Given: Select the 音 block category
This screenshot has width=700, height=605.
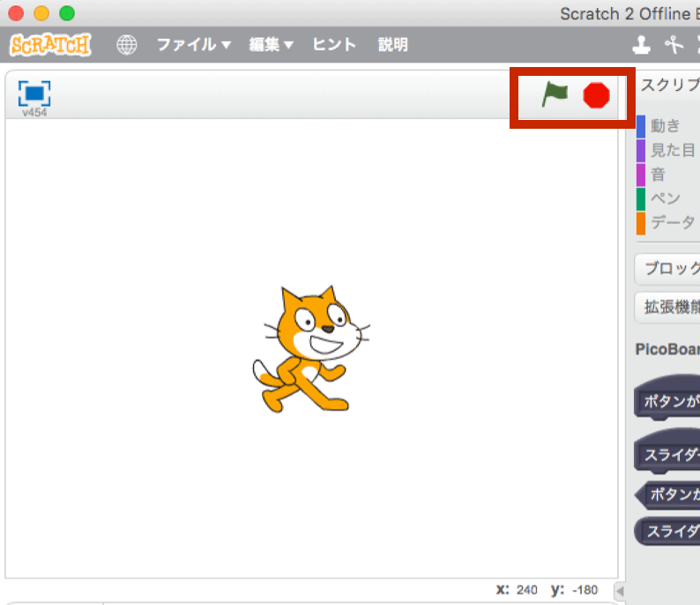Looking at the screenshot, I should (658, 174).
